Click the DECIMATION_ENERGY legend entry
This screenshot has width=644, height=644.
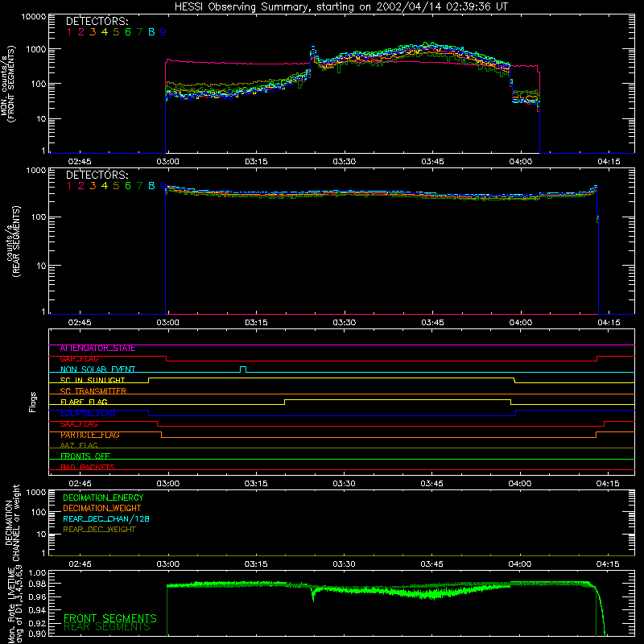[103, 497]
